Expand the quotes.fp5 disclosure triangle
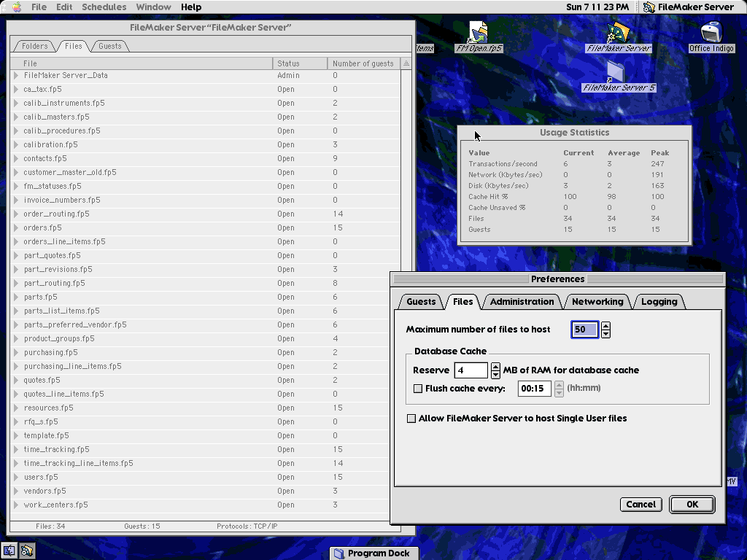 click(16, 380)
